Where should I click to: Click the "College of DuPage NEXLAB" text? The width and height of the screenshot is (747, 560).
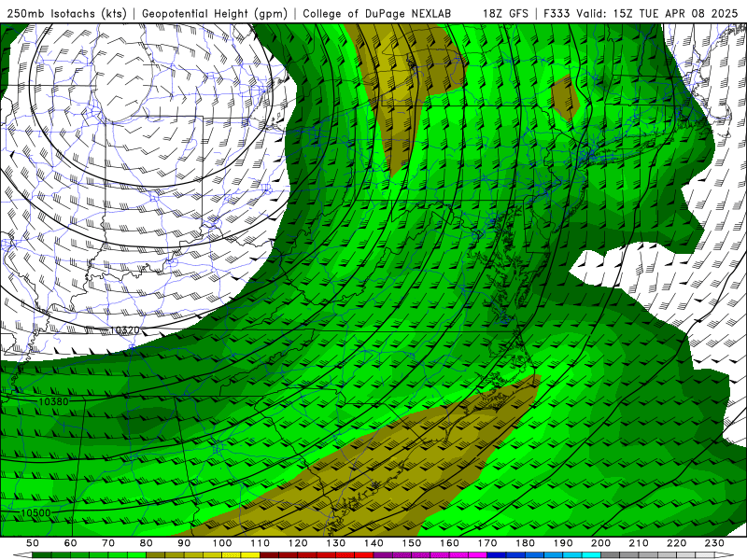(377, 14)
